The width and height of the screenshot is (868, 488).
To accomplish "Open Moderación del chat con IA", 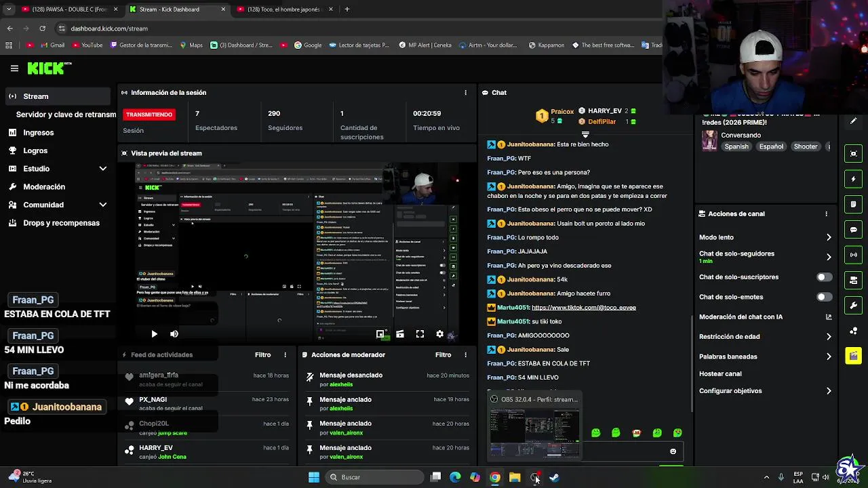I will click(765, 317).
